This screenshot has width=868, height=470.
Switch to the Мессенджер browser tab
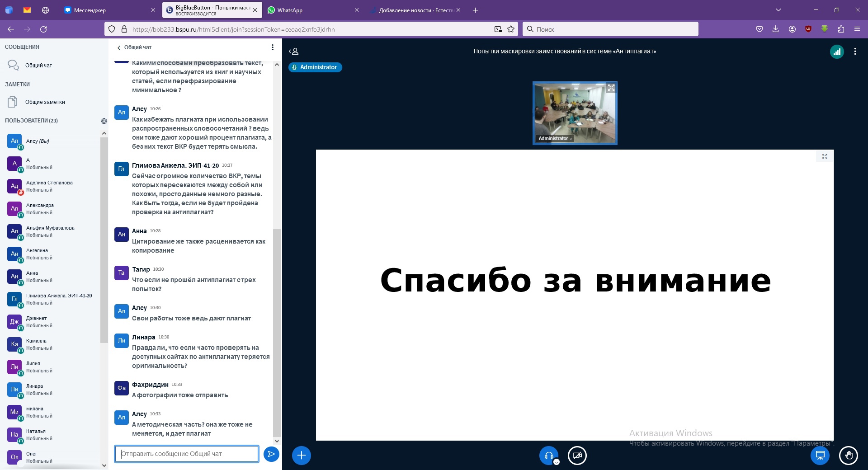pyautogui.click(x=90, y=10)
